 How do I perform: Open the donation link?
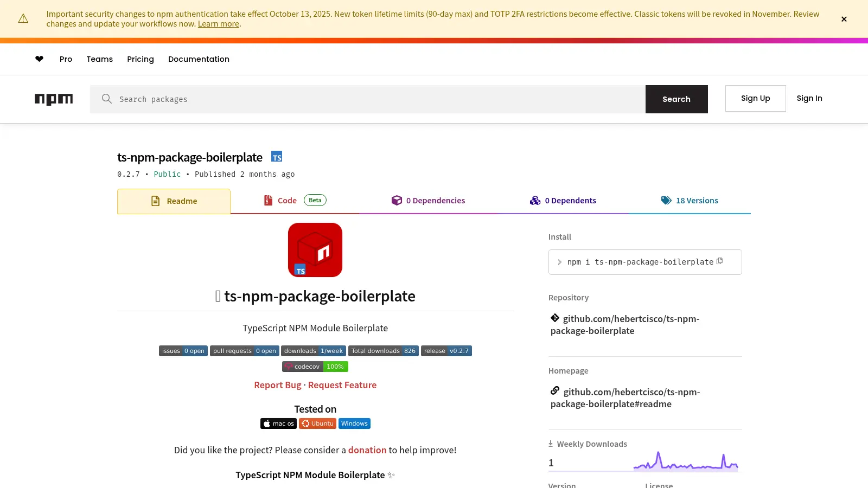pyautogui.click(x=367, y=450)
